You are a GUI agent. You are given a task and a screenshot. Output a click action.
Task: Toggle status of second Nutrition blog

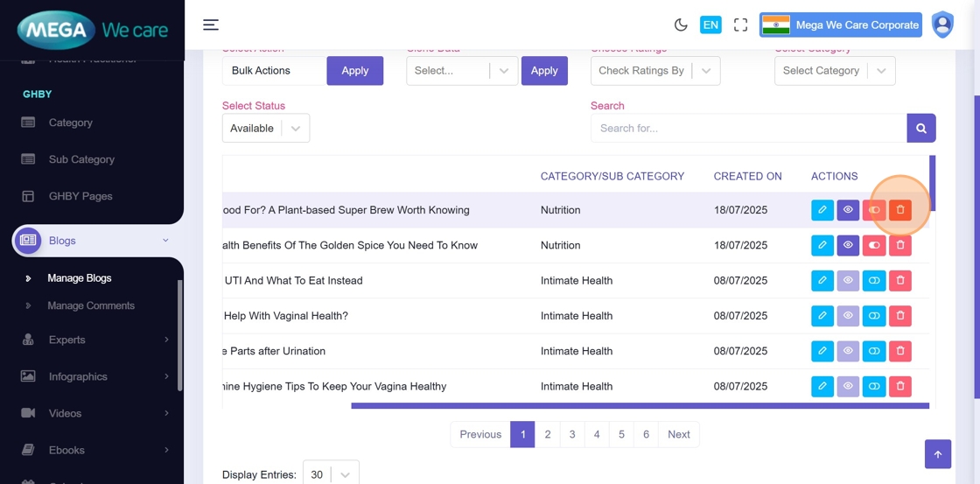click(x=874, y=246)
